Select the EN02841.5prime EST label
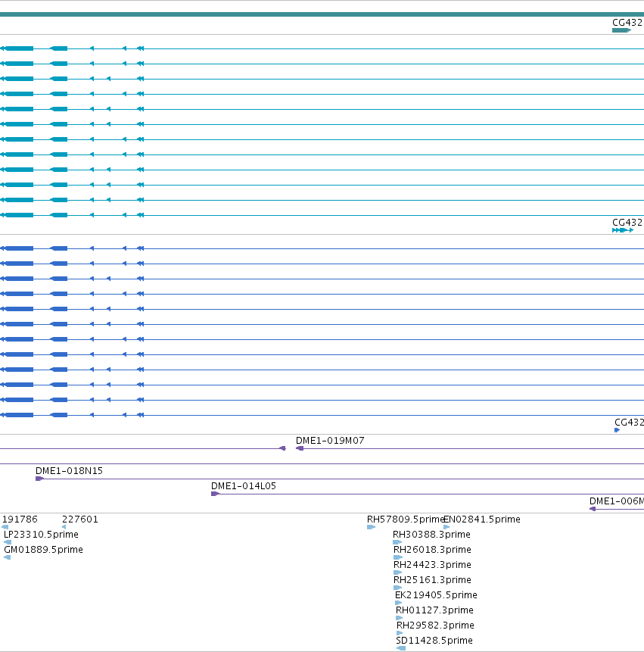Image resolution: width=644 pixels, height=652 pixels. coord(482,519)
